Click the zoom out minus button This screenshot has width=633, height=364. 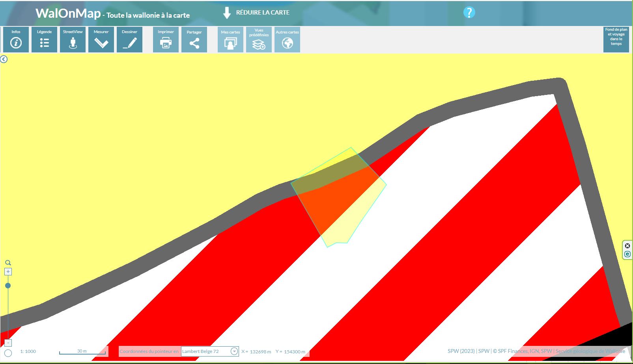(x=8, y=343)
